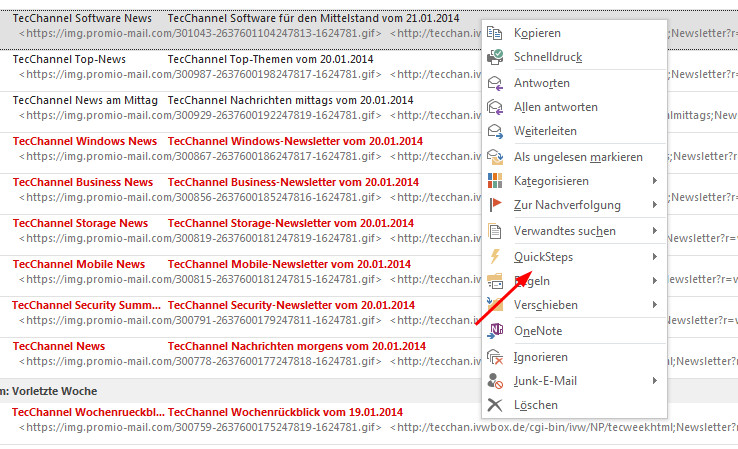
Task: Open the Junk-E-Mail menu entry
Action: point(574,381)
